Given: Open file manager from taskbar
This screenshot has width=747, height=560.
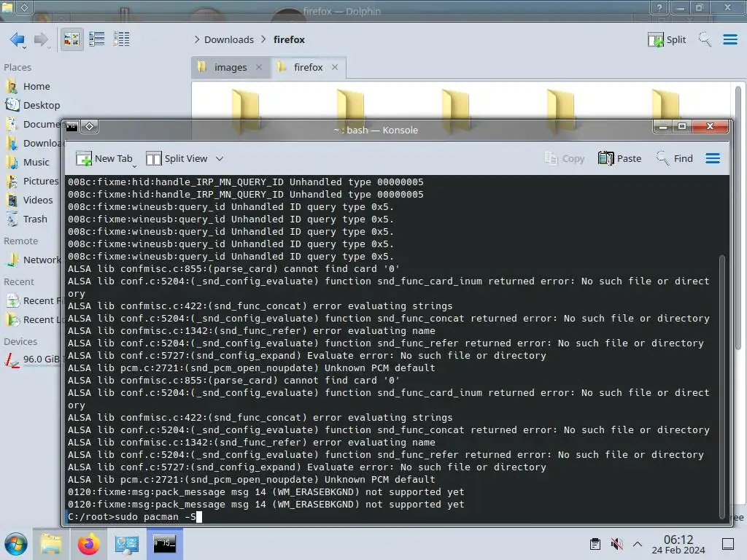Looking at the screenshot, I should pyautogui.click(x=50, y=544).
